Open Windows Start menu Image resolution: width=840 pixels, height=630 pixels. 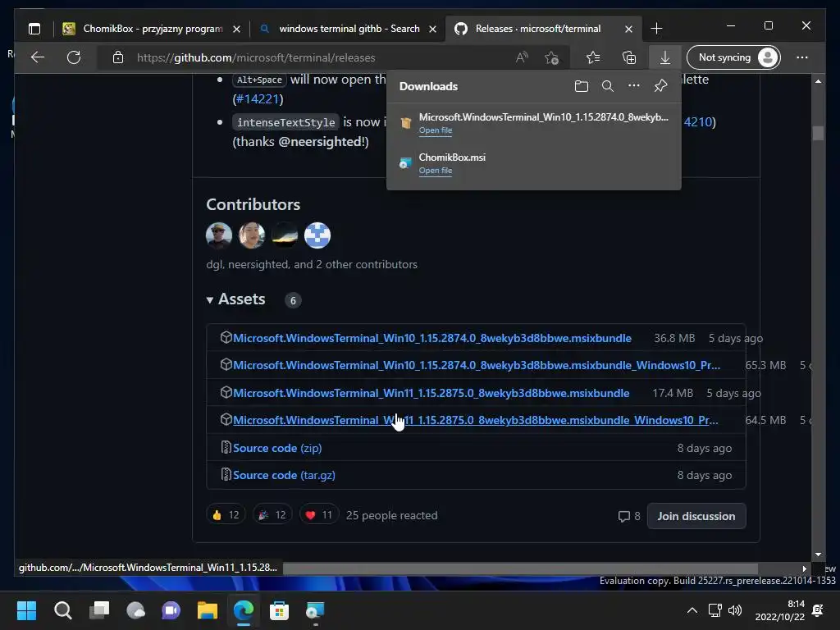tap(26, 610)
